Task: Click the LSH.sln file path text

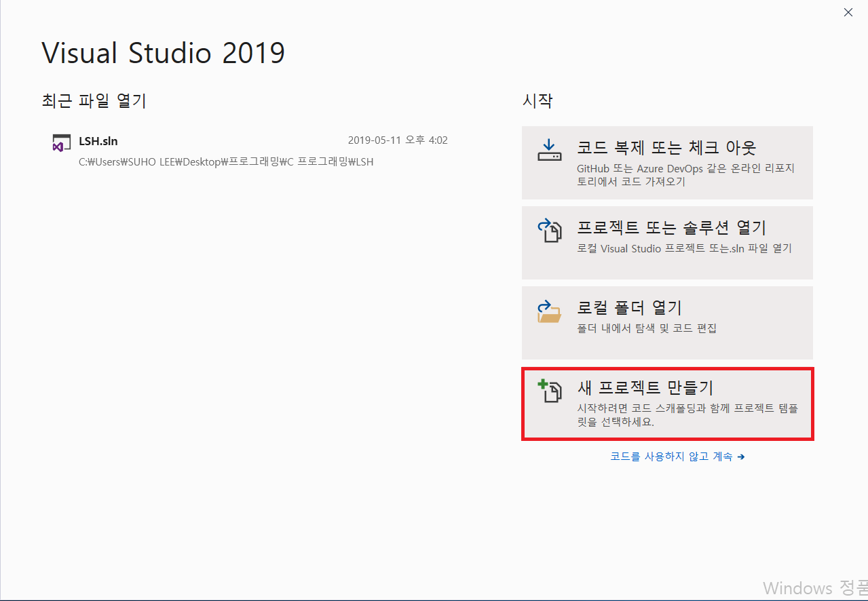Action: (226, 162)
